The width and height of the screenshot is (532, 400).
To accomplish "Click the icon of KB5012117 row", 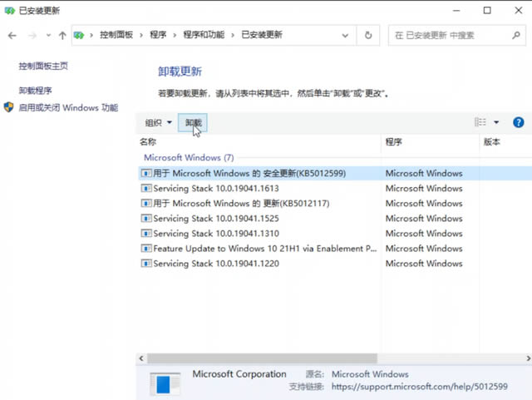I will click(146, 204).
